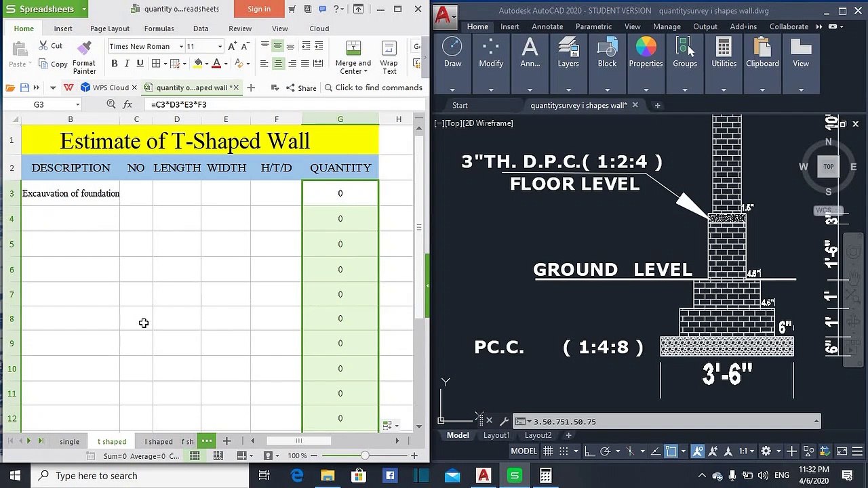Switch to the Layout1 tab in AutoCAD
The image size is (868, 488).
[496, 435]
